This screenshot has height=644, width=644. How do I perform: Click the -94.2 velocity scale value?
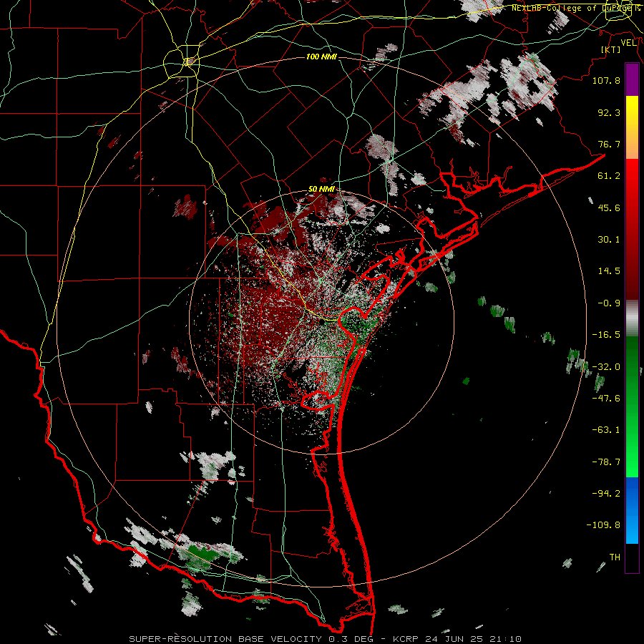(x=606, y=494)
